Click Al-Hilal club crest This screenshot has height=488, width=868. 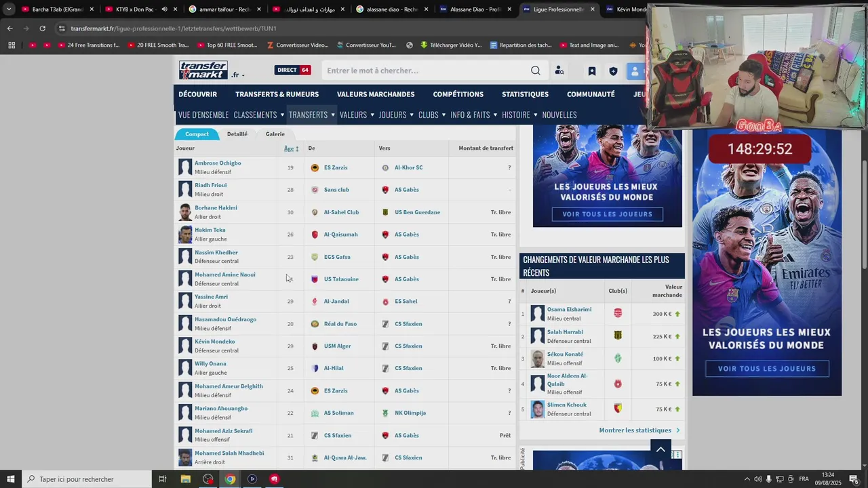pos(315,369)
